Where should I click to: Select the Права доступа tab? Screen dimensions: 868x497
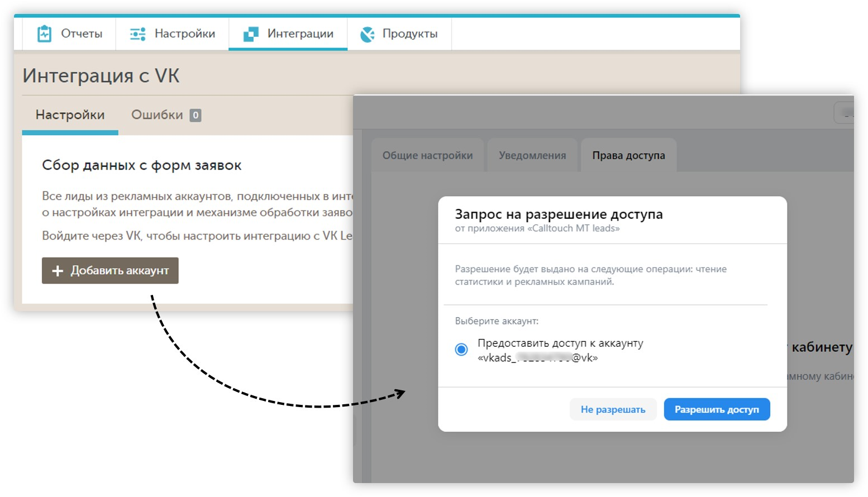click(x=629, y=155)
